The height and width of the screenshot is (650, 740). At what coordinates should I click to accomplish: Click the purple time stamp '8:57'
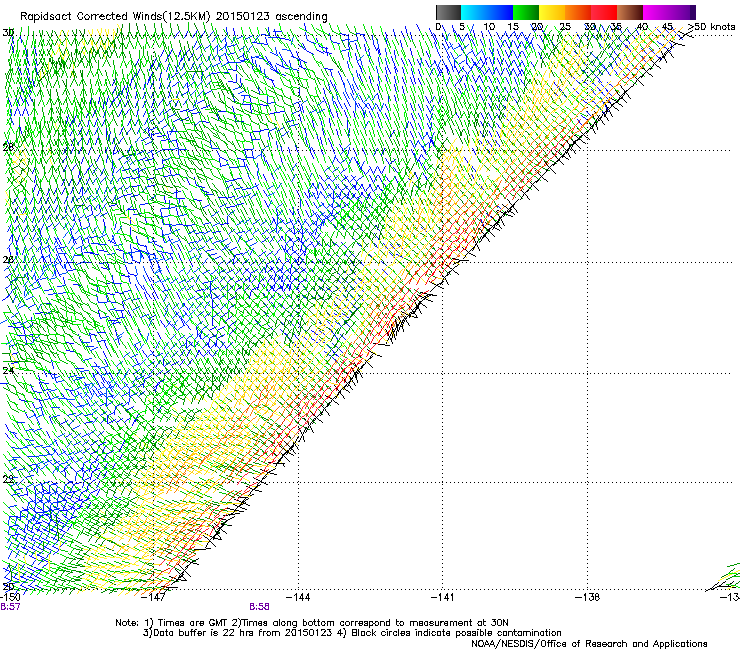[10, 607]
